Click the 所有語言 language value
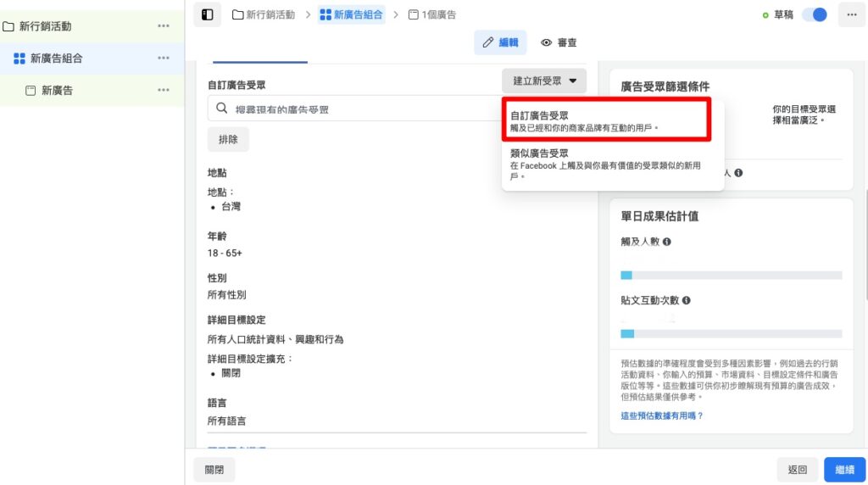868x485 pixels. [227, 421]
